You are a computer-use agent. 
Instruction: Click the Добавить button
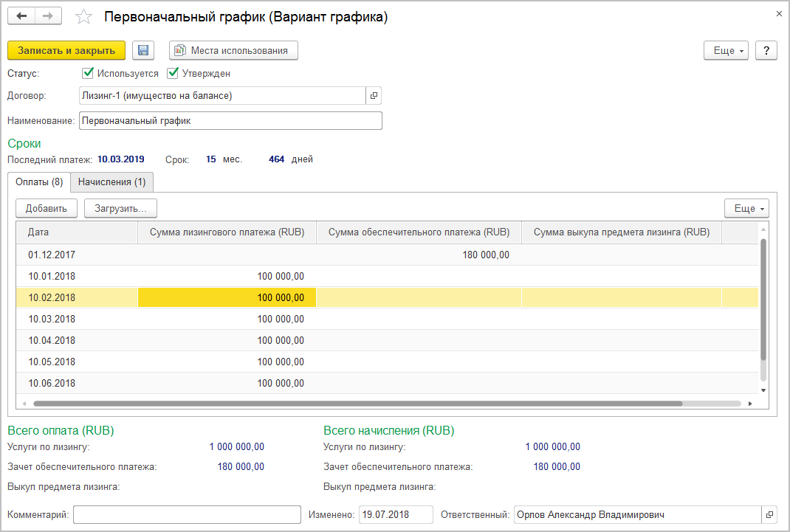[x=47, y=208]
